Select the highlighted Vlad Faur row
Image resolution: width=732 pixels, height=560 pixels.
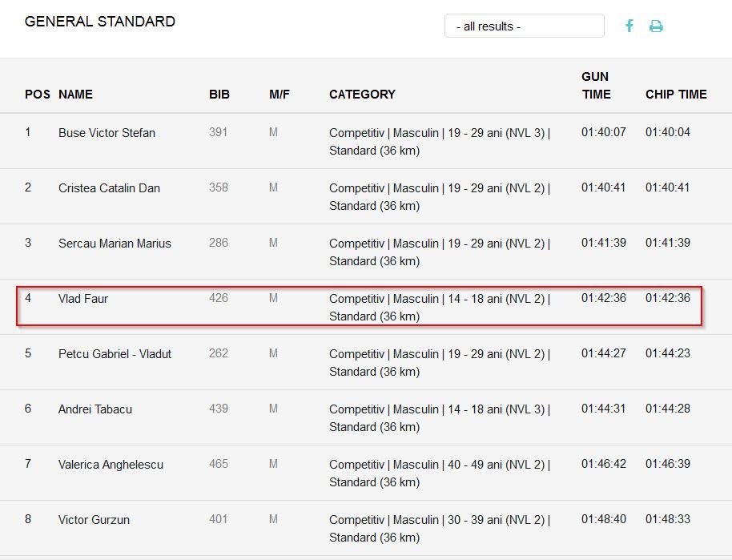tap(359, 306)
